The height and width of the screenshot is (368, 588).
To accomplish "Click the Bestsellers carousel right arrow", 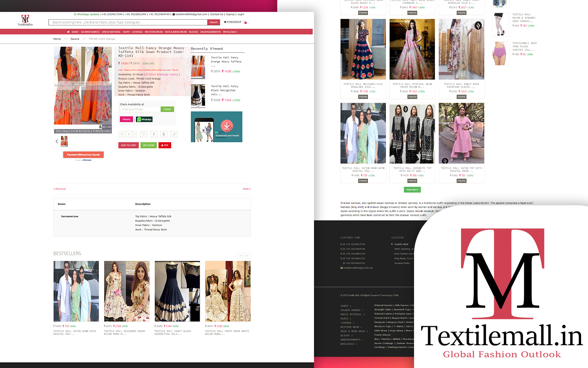I will (247, 256).
